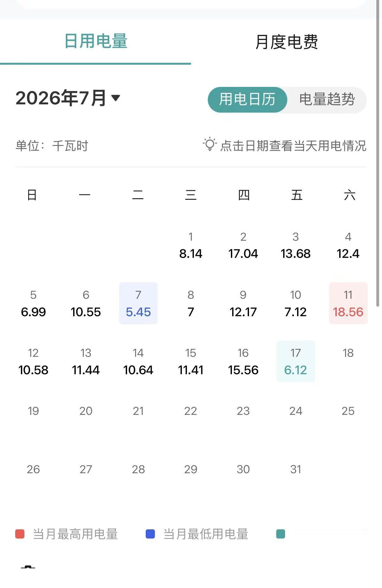Click date 19 in the calendar
The width and height of the screenshot is (382, 588).
pos(33,411)
